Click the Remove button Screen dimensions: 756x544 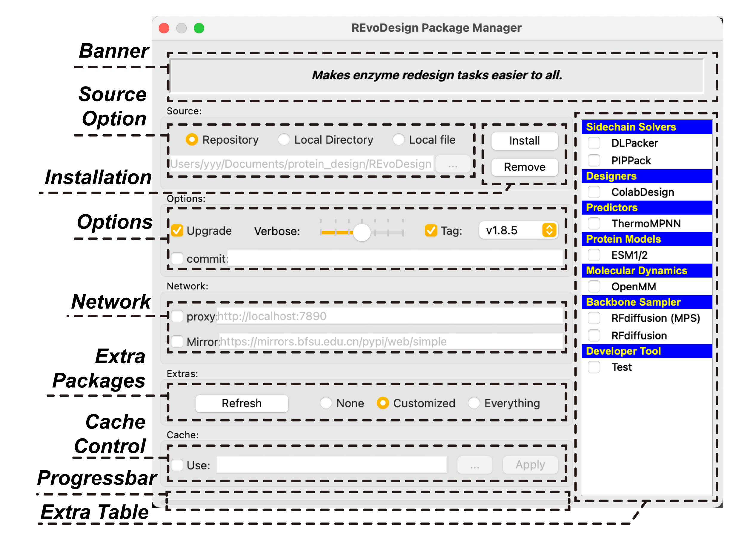[x=524, y=167]
